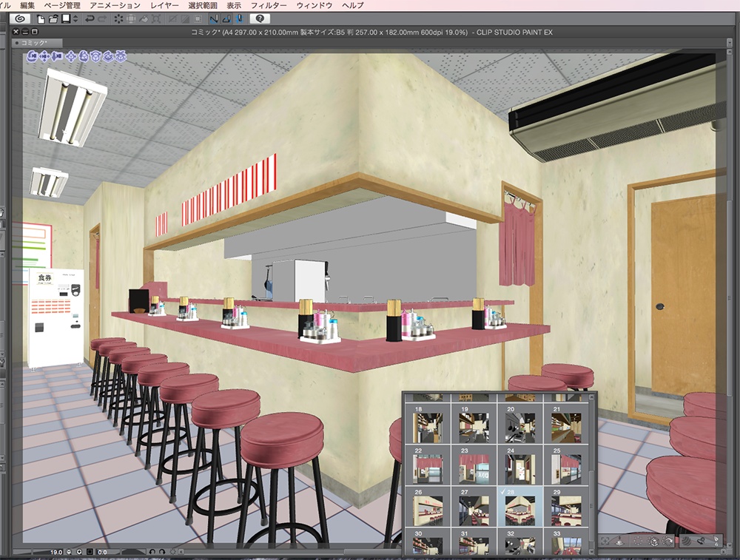Click the New file button on the toolbar
Screen dimensions: 740x560
tap(40, 21)
